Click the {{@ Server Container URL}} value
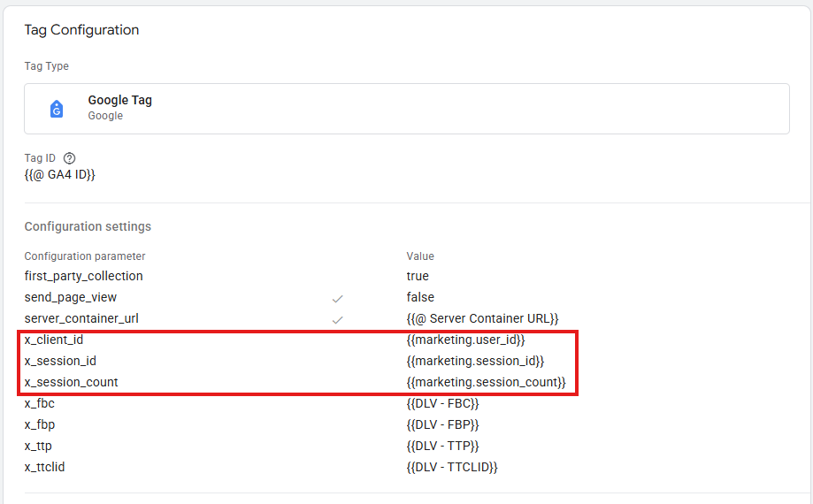813x504 pixels. pos(482,318)
